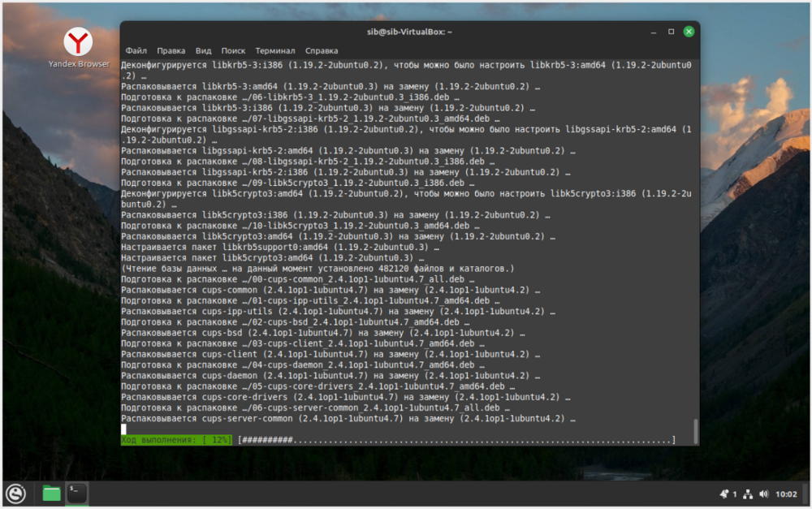This screenshot has width=812, height=509.
Task: Click the line 'Распаковывается cups-client'
Action: click(330, 355)
